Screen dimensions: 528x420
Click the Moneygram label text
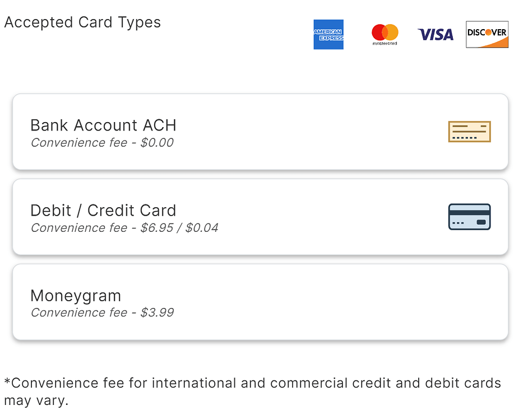76,296
